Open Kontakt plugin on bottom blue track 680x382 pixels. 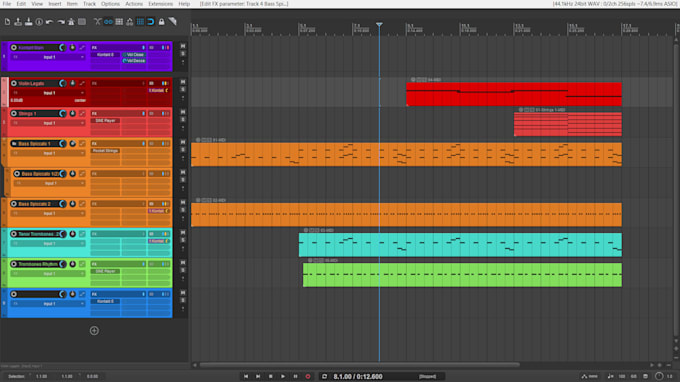coord(105,301)
